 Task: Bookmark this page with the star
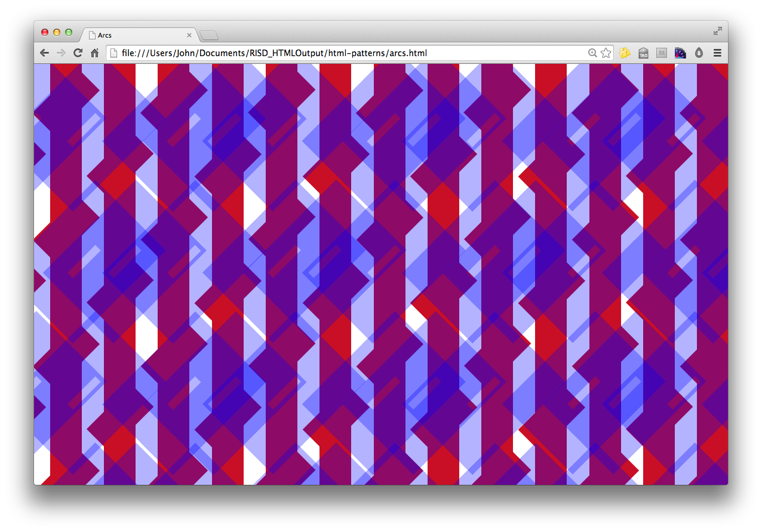click(606, 53)
